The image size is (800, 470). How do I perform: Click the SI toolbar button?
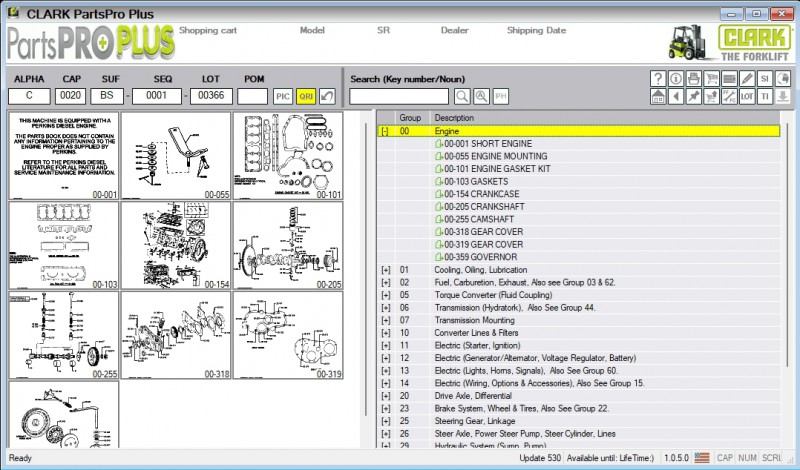764,78
